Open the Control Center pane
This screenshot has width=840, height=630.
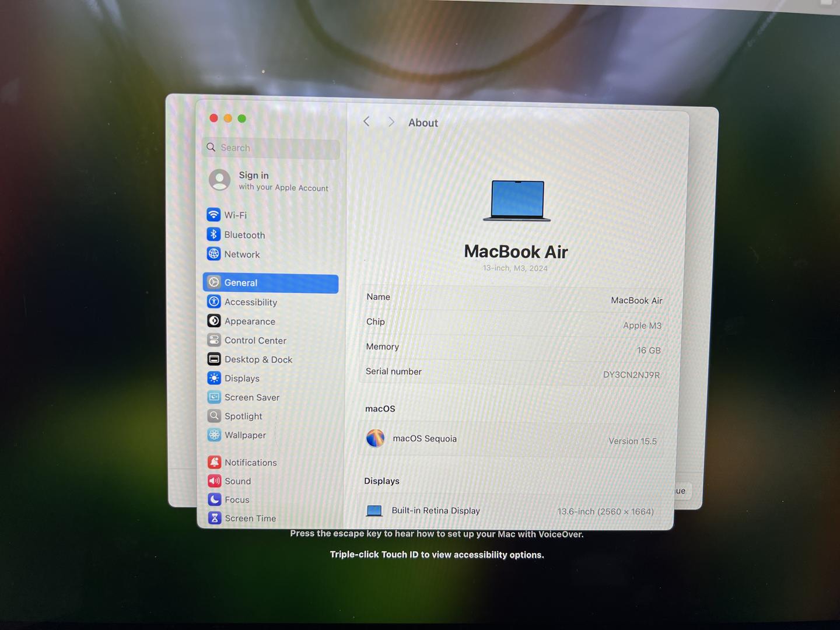click(271, 340)
